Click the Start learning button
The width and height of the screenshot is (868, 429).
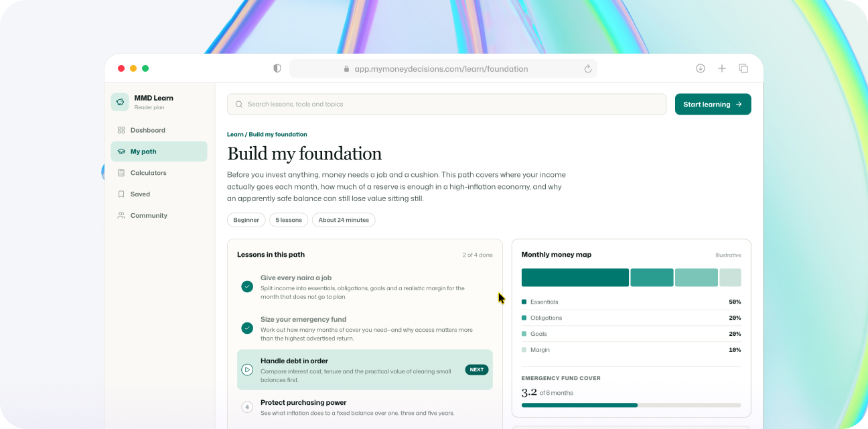click(x=713, y=105)
